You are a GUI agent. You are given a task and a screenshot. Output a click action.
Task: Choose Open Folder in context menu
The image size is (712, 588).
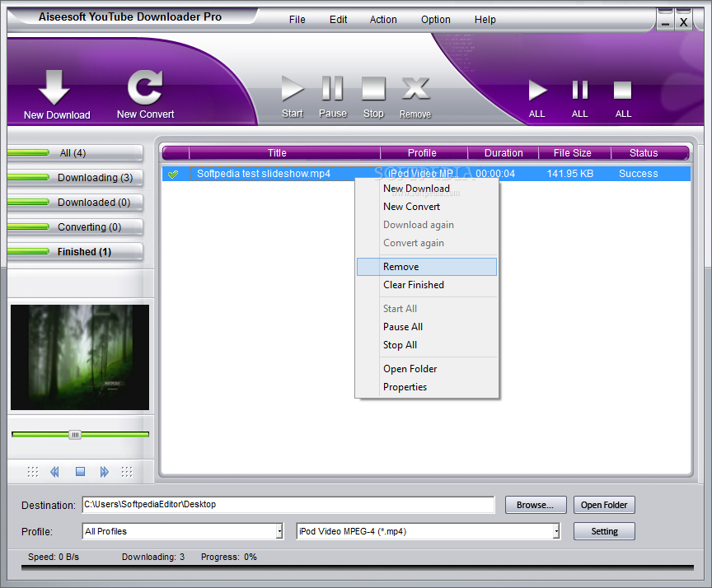(x=427, y=369)
